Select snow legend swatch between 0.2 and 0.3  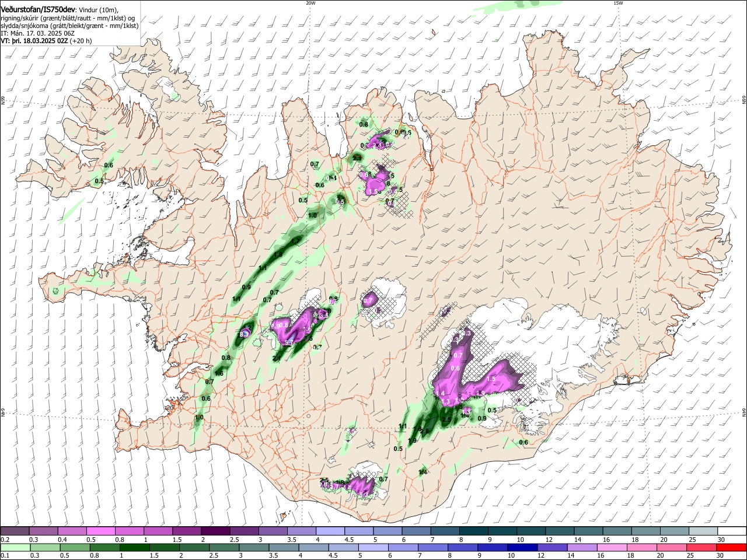[15, 531]
